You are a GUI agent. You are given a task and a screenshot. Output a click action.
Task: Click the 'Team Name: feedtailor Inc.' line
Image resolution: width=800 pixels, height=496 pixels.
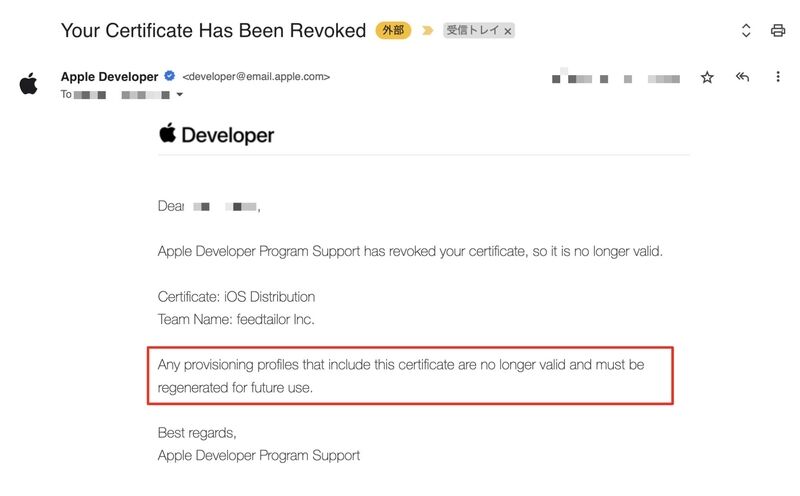236,319
